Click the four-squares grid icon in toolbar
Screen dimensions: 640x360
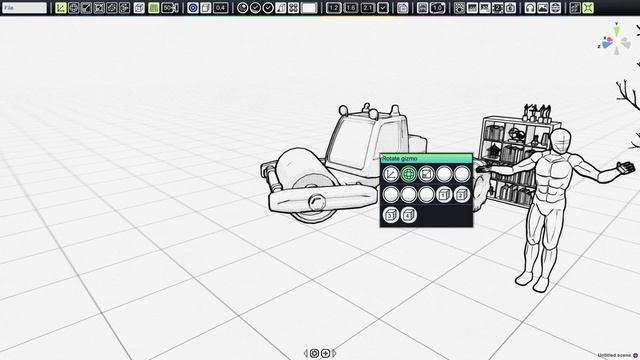click(x=293, y=8)
